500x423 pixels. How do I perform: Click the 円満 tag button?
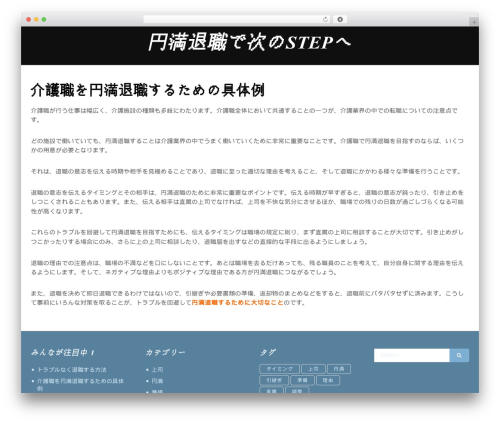pyautogui.click(x=339, y=369)
